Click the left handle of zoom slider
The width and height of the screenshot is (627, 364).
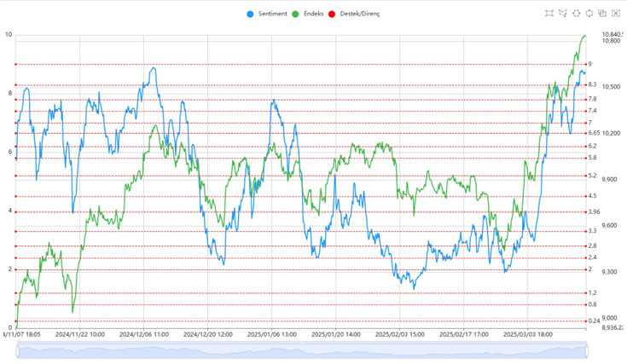coord(17,350)
